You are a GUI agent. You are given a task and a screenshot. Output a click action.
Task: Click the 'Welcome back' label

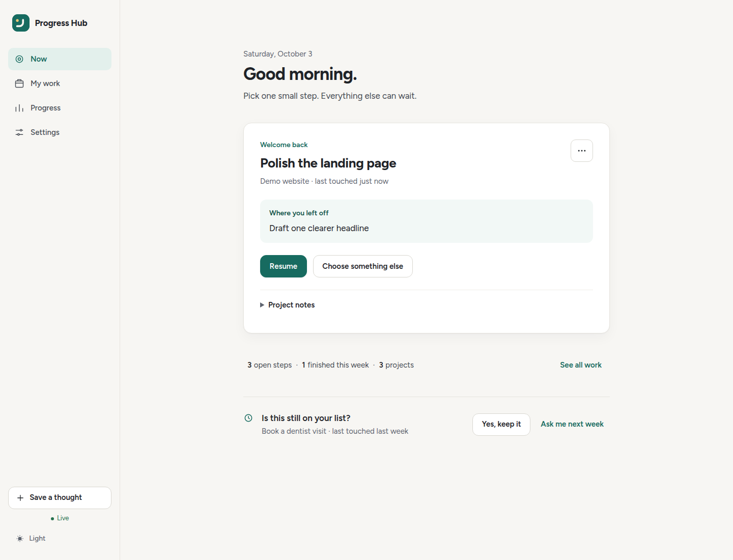pyautogui.click(x=284, y=145)
